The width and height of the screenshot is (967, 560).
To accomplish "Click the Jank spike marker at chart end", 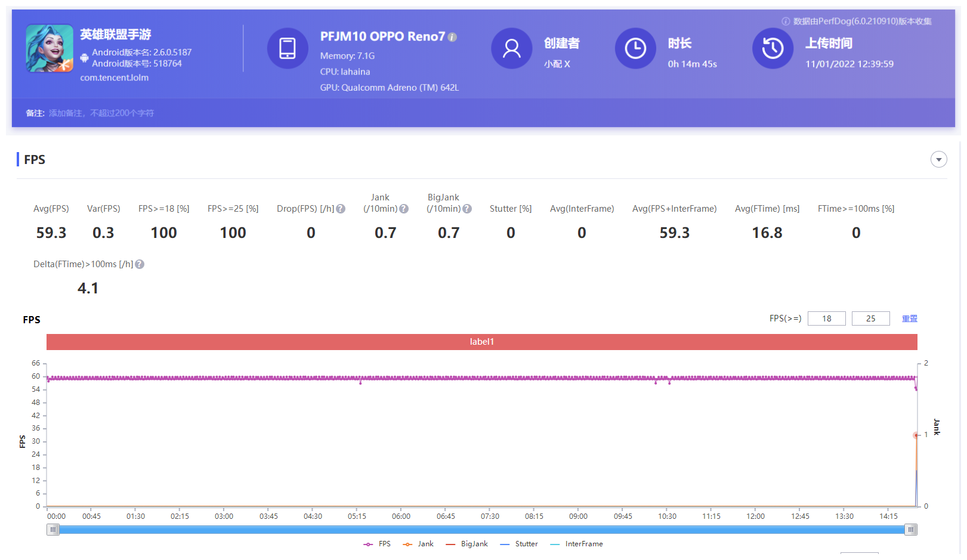I will coord(916,435).
